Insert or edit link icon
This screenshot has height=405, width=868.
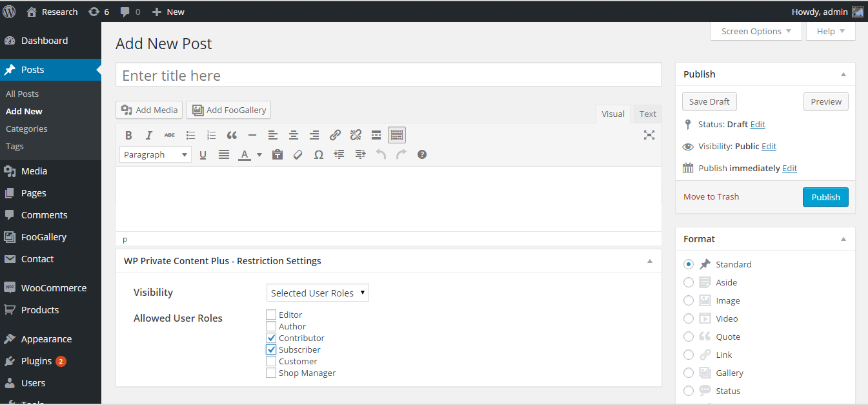point(335,135)
